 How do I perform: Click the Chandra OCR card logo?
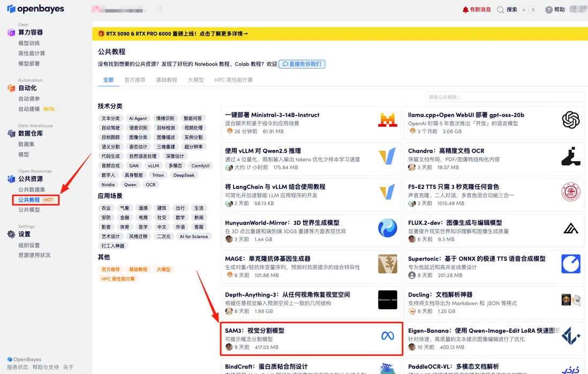[571, 156]
